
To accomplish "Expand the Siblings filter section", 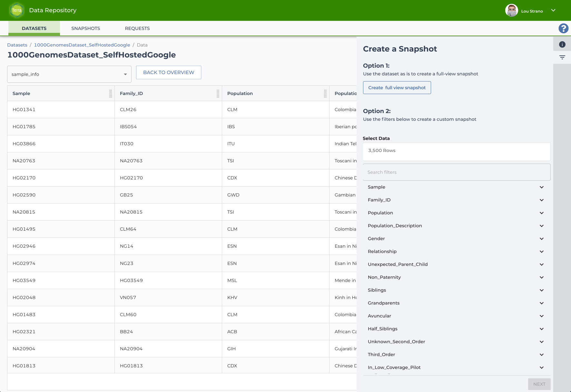I will [x=456, y=290].
